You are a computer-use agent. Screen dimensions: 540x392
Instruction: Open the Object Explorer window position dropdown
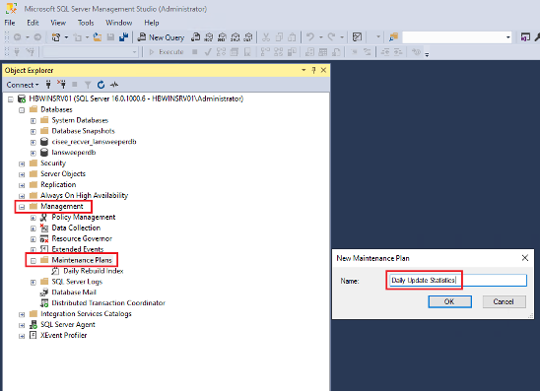304,70
